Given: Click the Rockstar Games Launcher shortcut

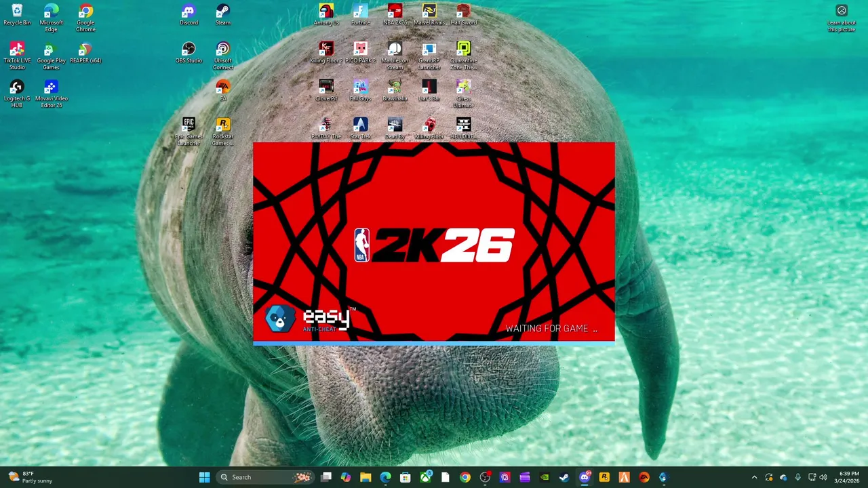Looking at the screenshot, I should 223,131.
